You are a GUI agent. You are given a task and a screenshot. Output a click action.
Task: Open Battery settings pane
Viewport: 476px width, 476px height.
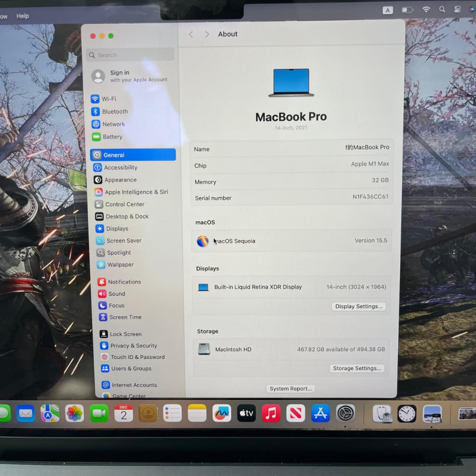click(112, 137)
